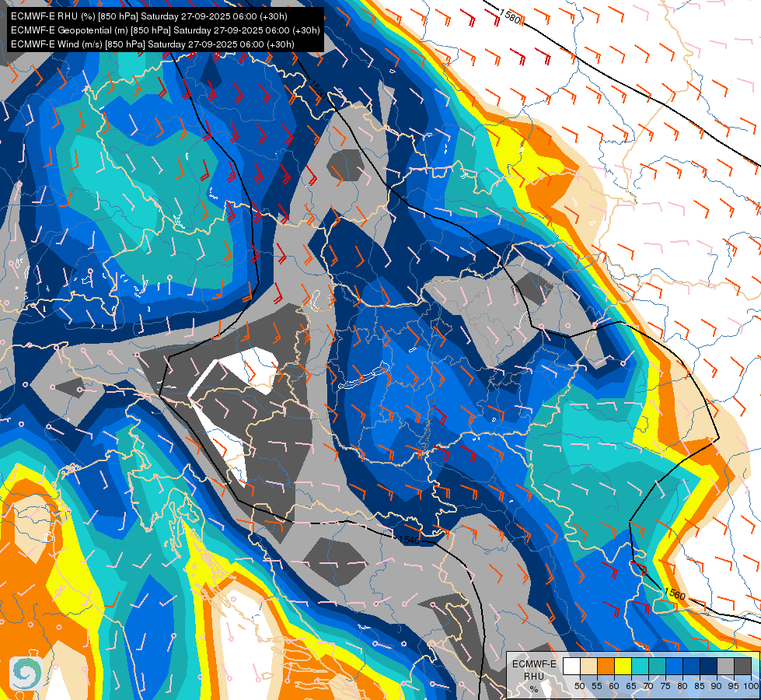This screenshot has width=761, height=700.
Task: Click the 1540 contour label
Action: 409,540
